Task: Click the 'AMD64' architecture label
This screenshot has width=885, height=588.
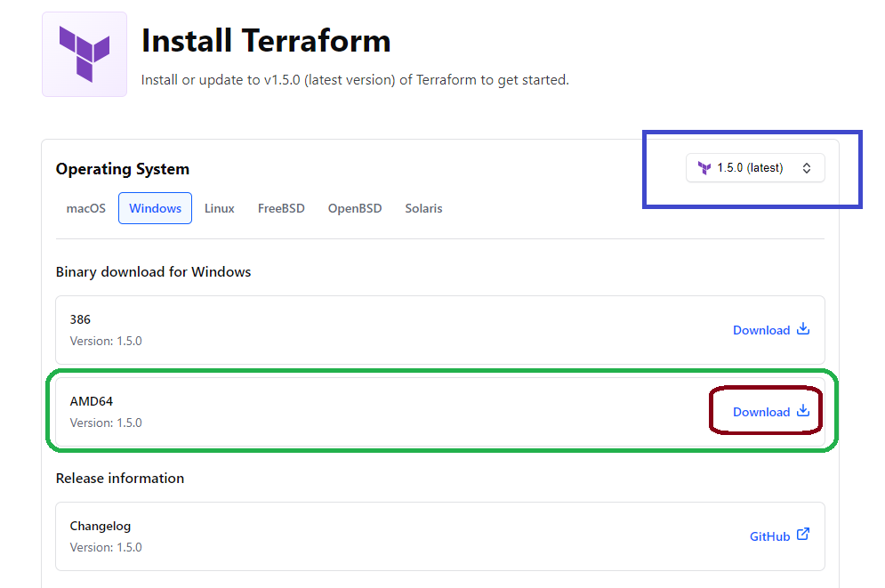Action: (x=92, y=401)
